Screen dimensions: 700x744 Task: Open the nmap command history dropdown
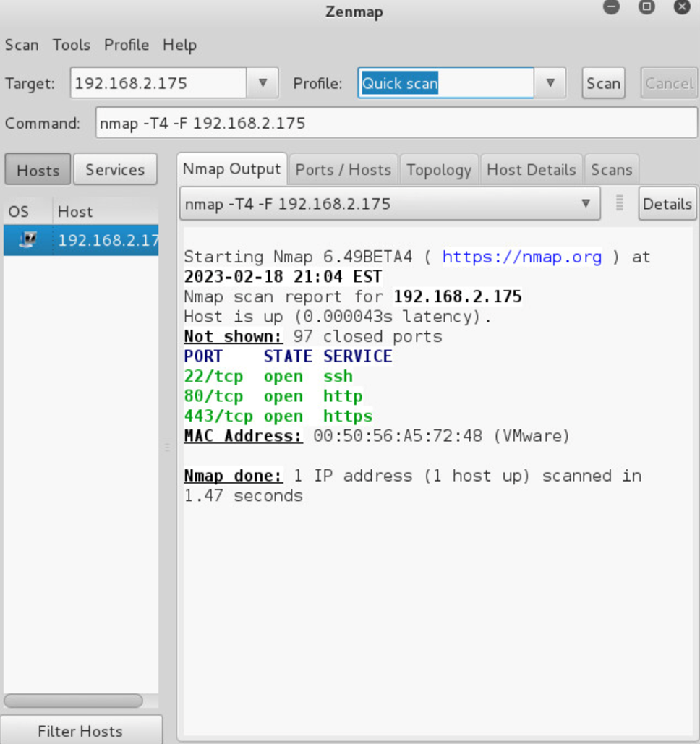(586, 203)
